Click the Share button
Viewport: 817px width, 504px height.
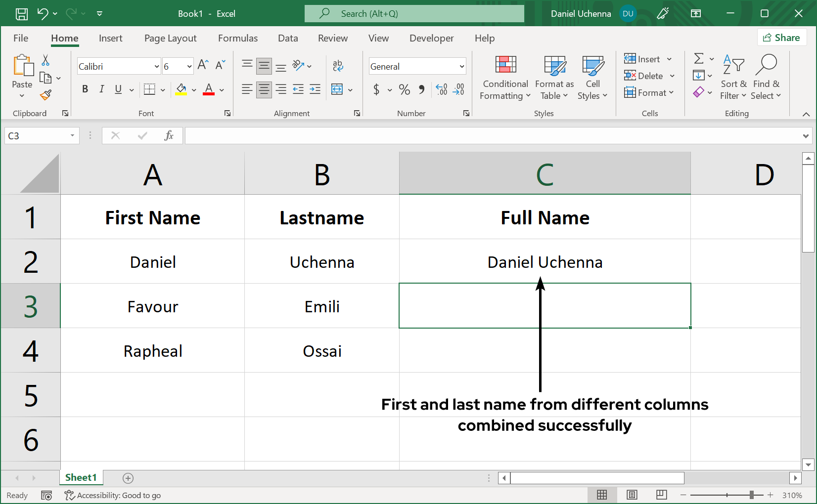point(782,37)
